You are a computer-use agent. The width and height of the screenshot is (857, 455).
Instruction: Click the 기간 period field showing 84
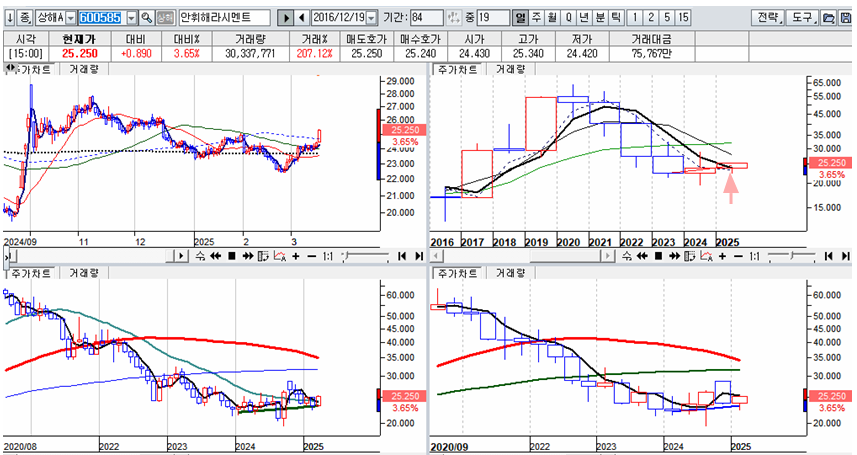click(x=426, y=18)
